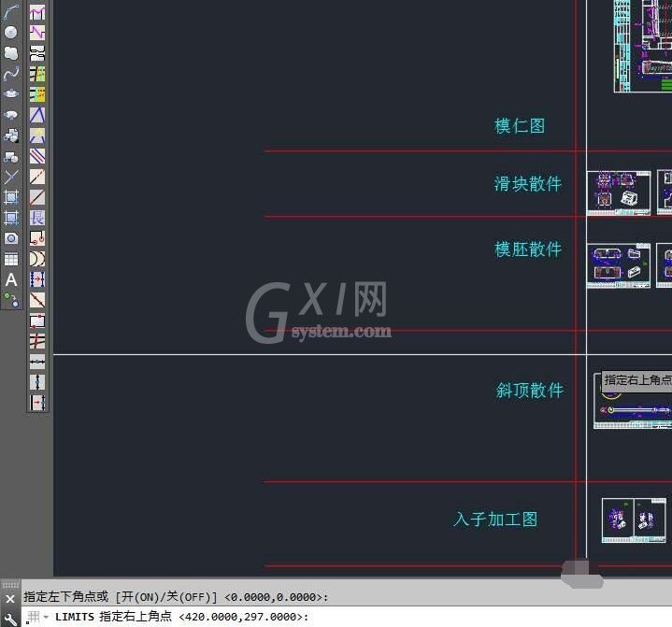Select the Elliptical Arc tool

click(x=11, y=114)
